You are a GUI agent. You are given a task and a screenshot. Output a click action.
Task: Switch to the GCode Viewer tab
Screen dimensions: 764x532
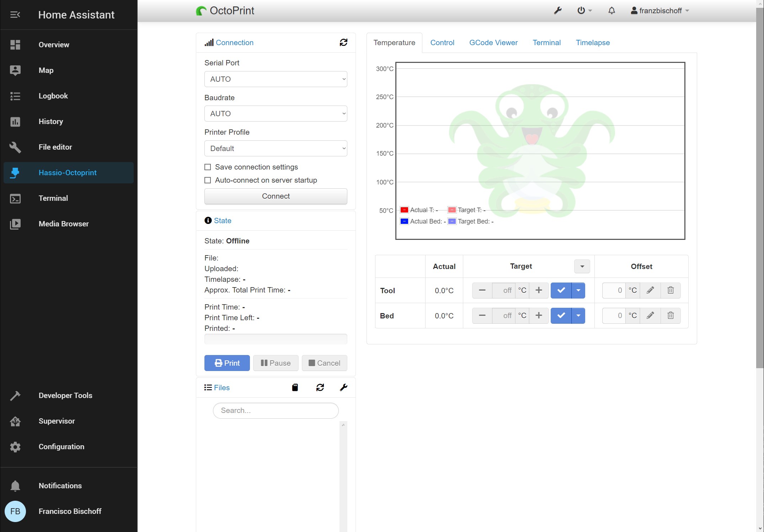coord(493,43)
